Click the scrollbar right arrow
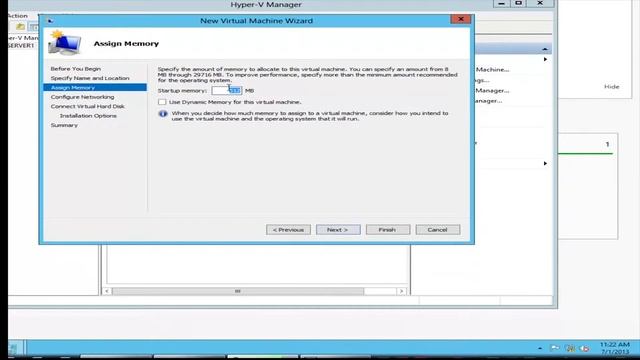This screenshot has height=360, width=640. coord(402,291)
